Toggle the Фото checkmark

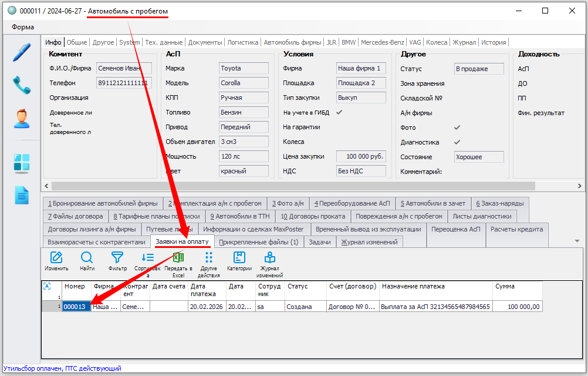(457, 127)
